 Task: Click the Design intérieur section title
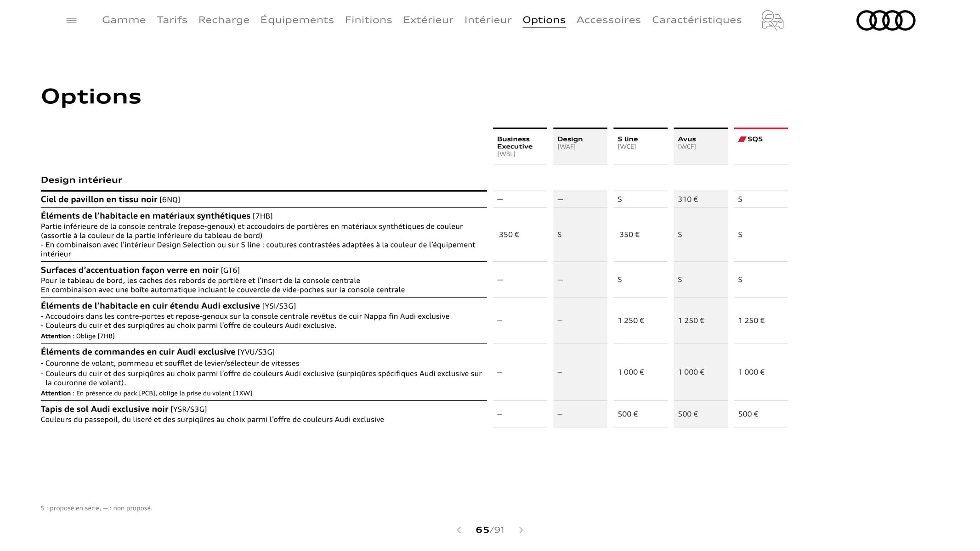[x=81, y=180]
